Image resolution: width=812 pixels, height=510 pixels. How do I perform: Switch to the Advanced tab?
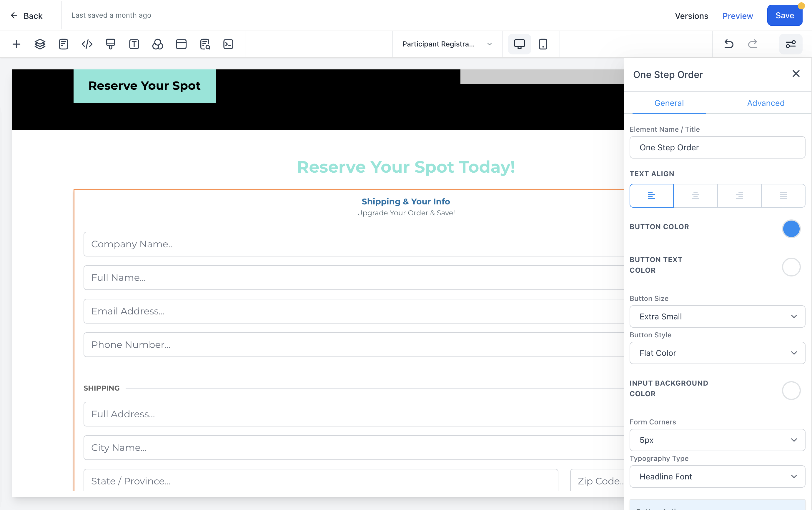pyautogui.click(x=766, y=103)
